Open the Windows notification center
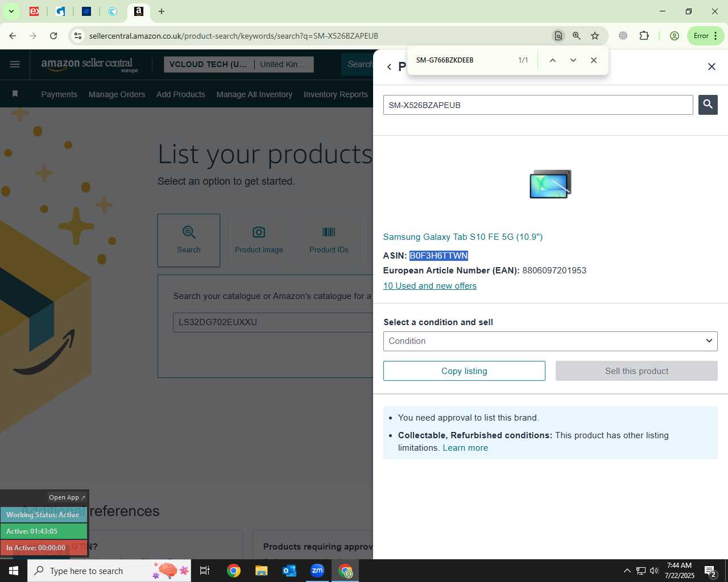The image size is (728, 582). click(710, 571)
